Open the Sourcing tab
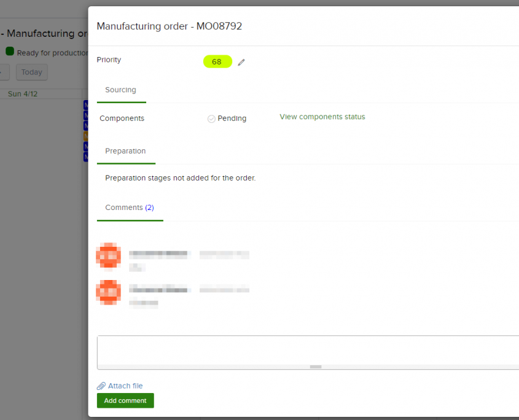 pyautogui.click(x=121, y=90)
